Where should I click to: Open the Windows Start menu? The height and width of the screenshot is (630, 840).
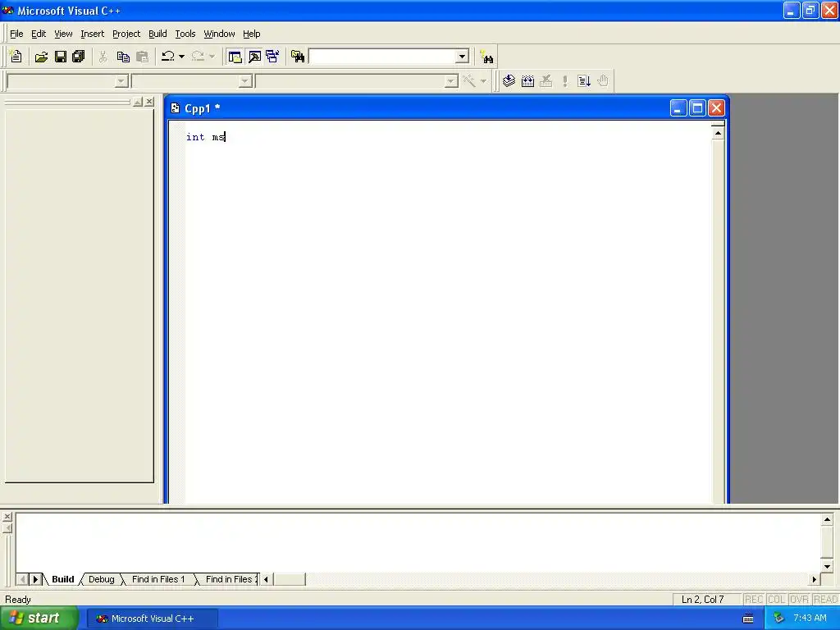(39, 619)
